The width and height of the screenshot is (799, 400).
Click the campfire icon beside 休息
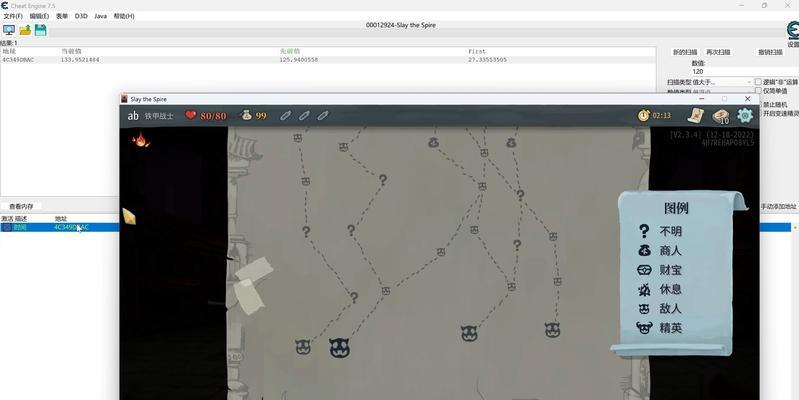click(644, 289)
